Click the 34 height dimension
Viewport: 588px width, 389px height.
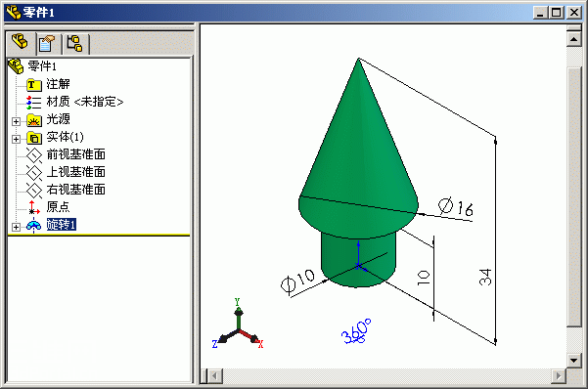485,278
